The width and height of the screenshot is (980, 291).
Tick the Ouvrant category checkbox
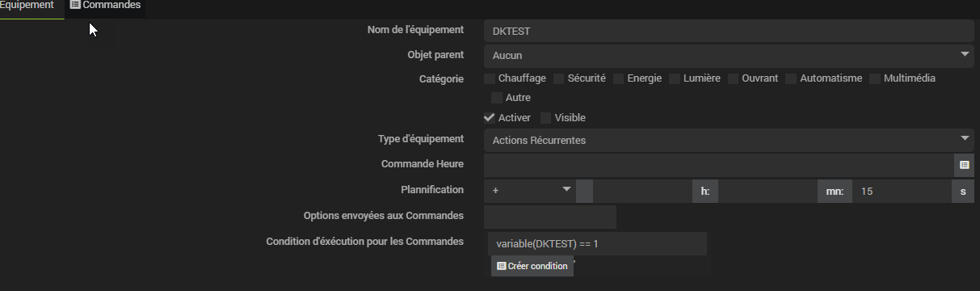click(x=734, y=78)
